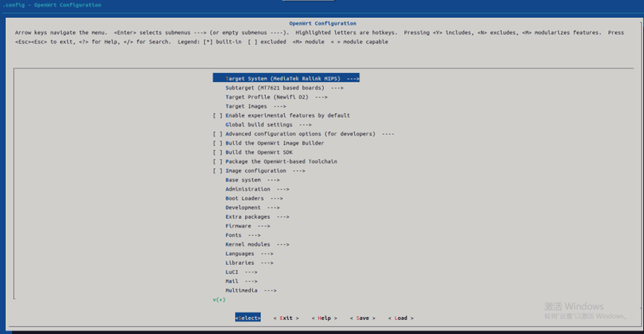Screen dimensions: 644x334
Task: Select the LuCI menu entry
Action: (241, 272)
